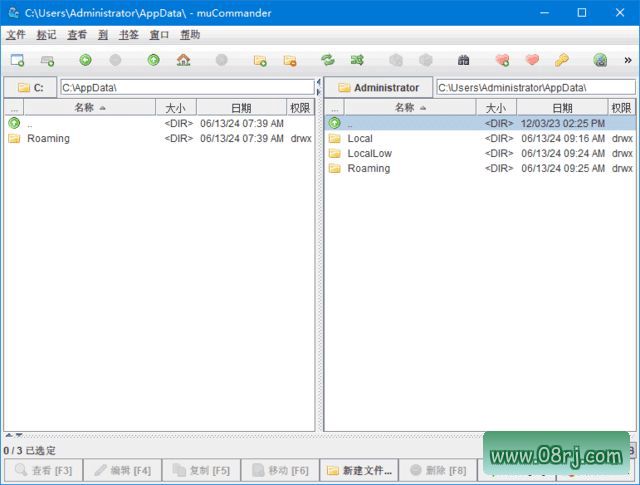
Task: Click the left panel extension '...' column header
Action: click(14, 108)
